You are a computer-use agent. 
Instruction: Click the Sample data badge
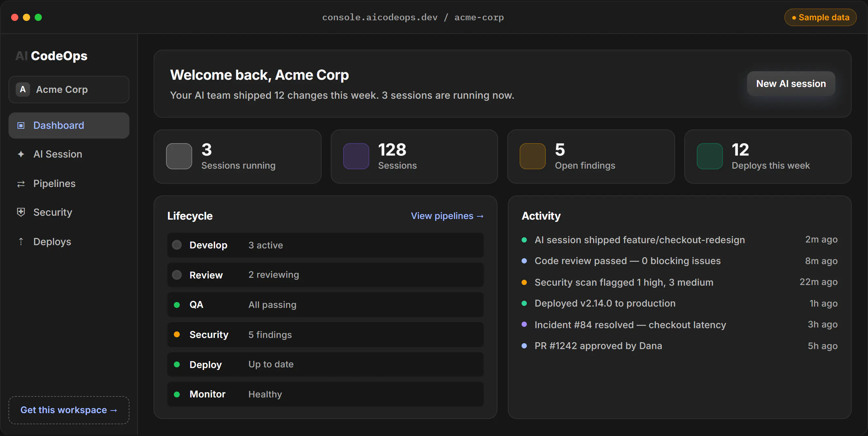[820, 17]
